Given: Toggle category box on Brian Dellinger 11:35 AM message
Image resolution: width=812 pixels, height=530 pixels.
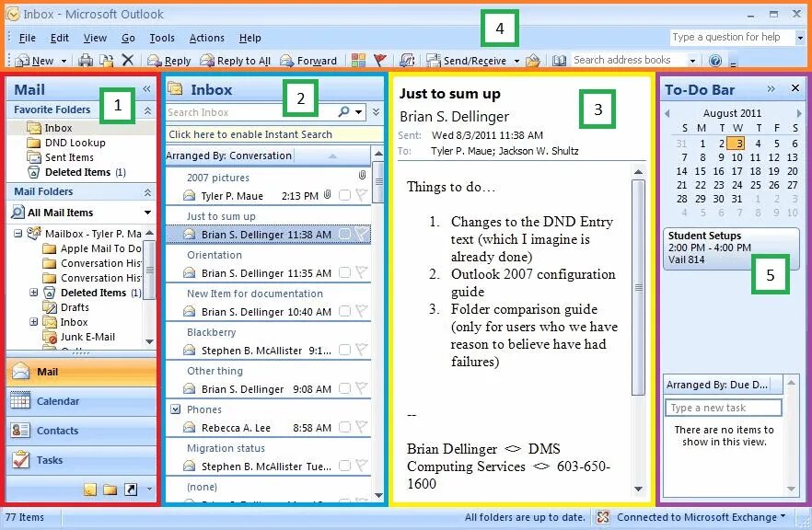Looking at the screenshot, I should click(344, 272).
